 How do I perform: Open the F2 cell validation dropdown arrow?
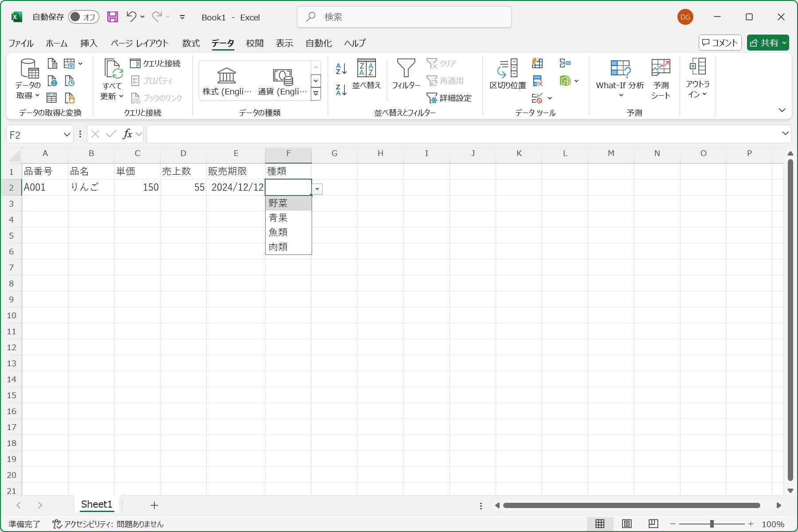coord(317,189)
